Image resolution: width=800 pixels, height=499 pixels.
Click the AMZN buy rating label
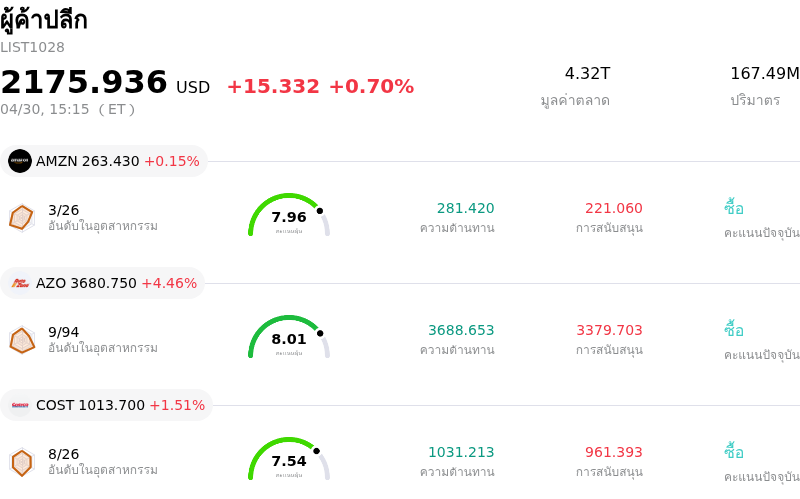point(734,208)
